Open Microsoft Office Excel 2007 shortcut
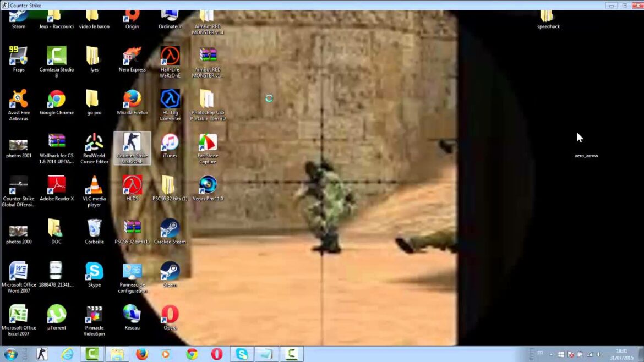Image resolution: width=644 pixels, height=362 pixels. point(19,315)
